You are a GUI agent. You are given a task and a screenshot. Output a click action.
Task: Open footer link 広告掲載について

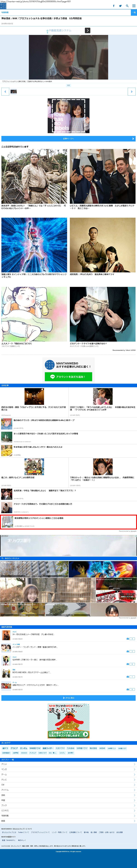(76, 832)
